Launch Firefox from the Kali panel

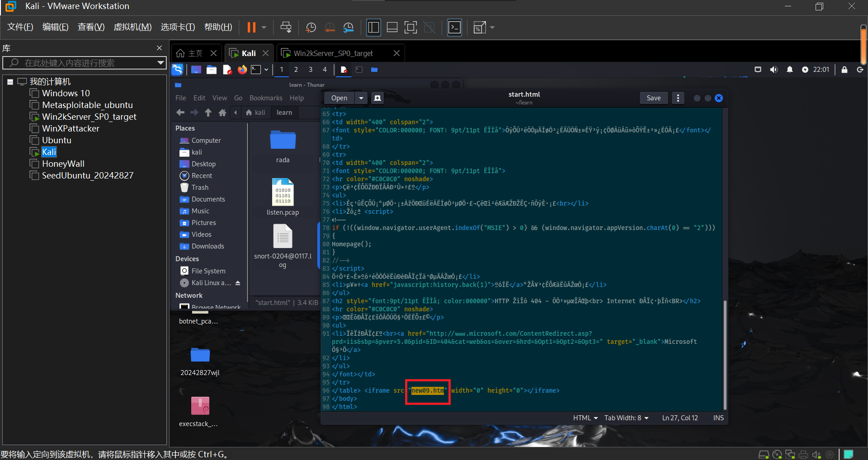242,70
